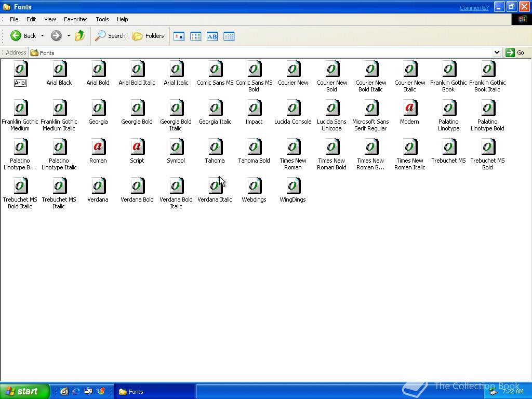Click the Palatino Linotype Italic font icon

tap(59, 147)
